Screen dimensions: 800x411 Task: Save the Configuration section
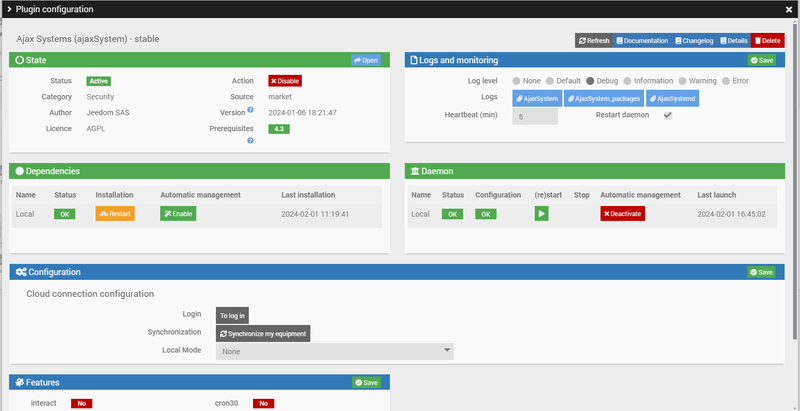coord(761,272)
